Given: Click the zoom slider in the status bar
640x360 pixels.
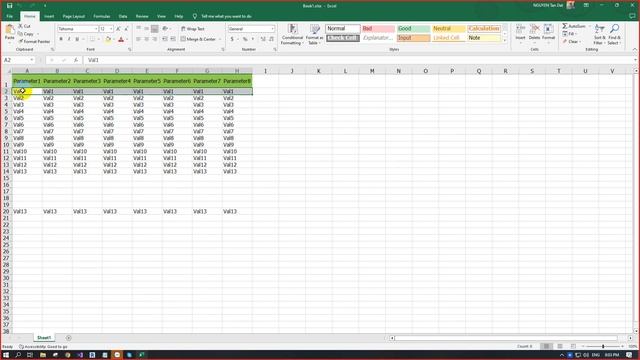Looking at the screenshot, I should point(603,347).
